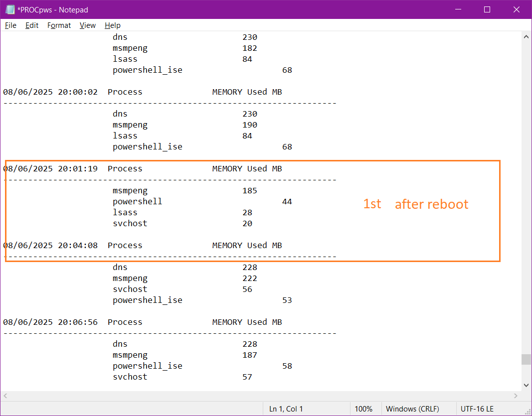Click the Notepad app icon in title bar
This screenshot has width=532, height=416.
[10, 9]
